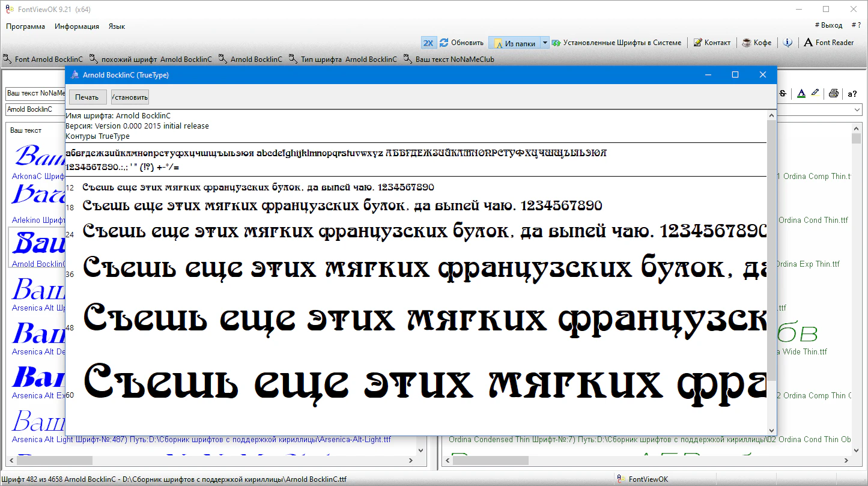
Task: Click the printer icon in right panel
Action: (833, 93)
